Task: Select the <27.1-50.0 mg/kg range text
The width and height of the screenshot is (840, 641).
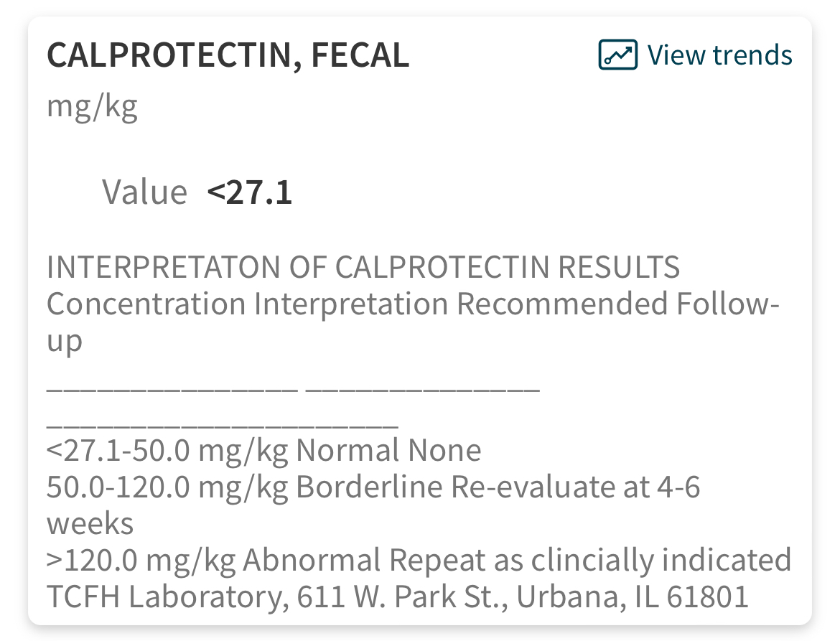Action: tap(167, 451)
